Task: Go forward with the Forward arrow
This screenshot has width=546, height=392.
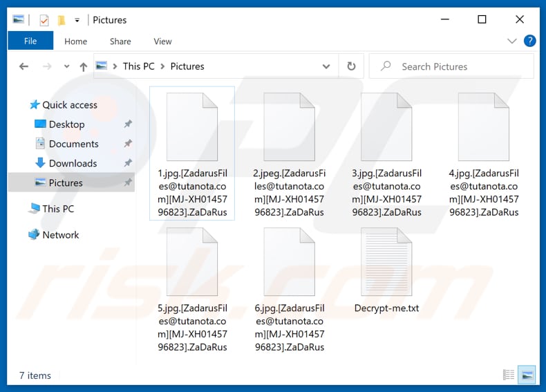Action: pos(47,66)
